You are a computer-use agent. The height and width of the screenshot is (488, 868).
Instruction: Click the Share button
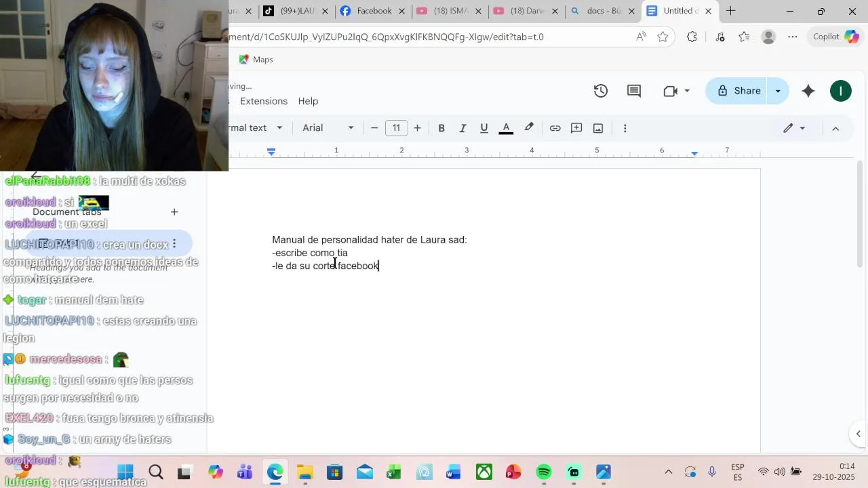point(738,91)
